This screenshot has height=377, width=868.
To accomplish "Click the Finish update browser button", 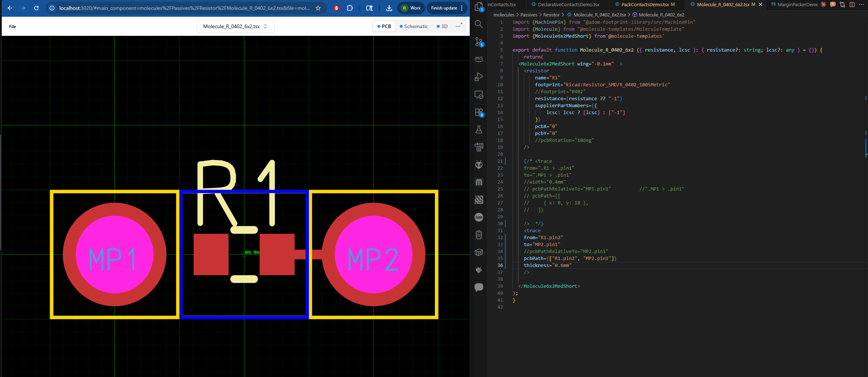I will click(444, 8).
